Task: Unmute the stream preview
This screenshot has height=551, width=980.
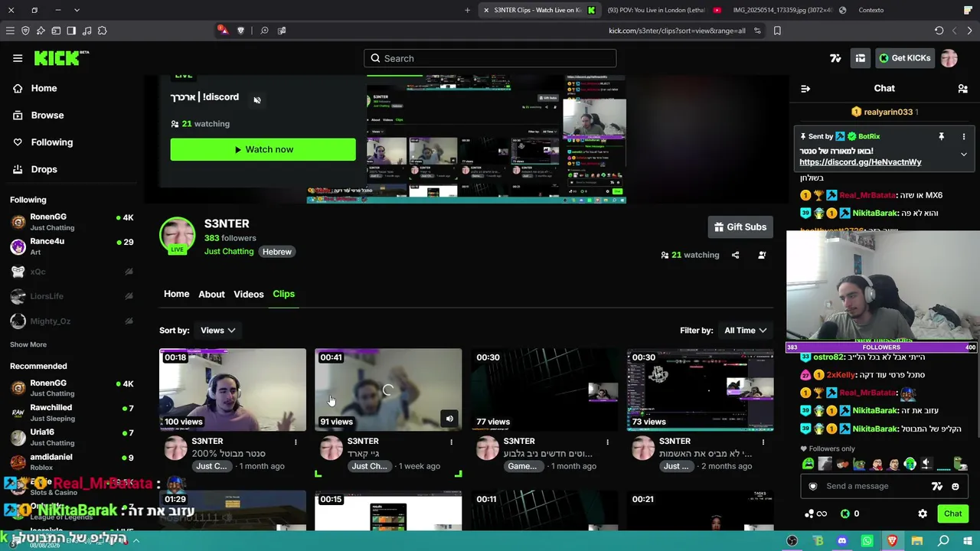Action: coord(257,100)
